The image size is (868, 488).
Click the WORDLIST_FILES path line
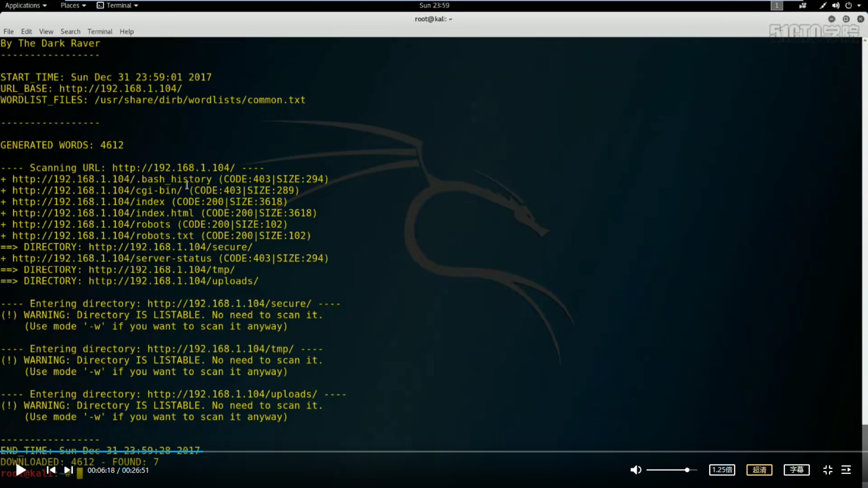pos(153,100)
